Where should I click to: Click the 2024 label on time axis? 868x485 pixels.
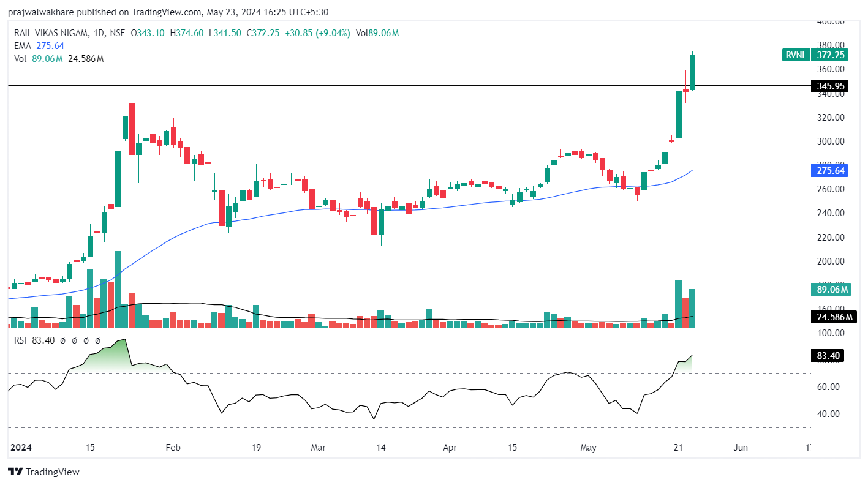[20, 448]
